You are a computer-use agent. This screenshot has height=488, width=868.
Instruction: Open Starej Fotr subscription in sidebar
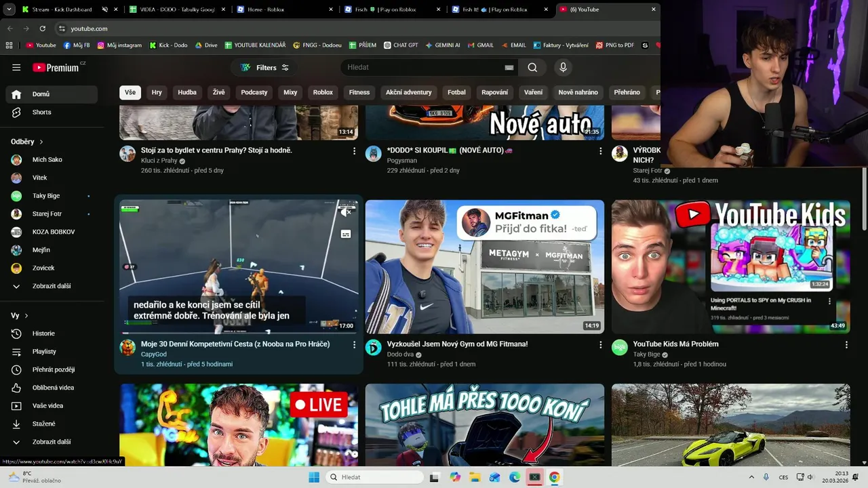coord(52,213)
